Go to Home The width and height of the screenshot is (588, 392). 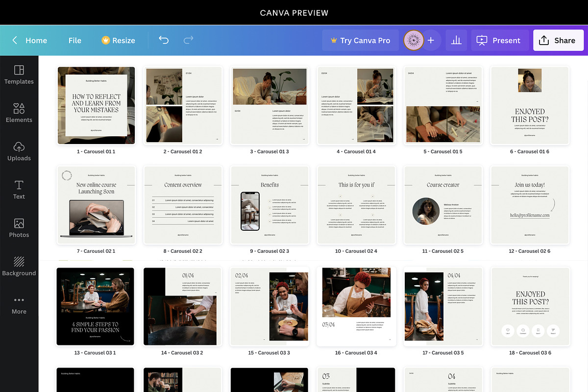[36, 40]
